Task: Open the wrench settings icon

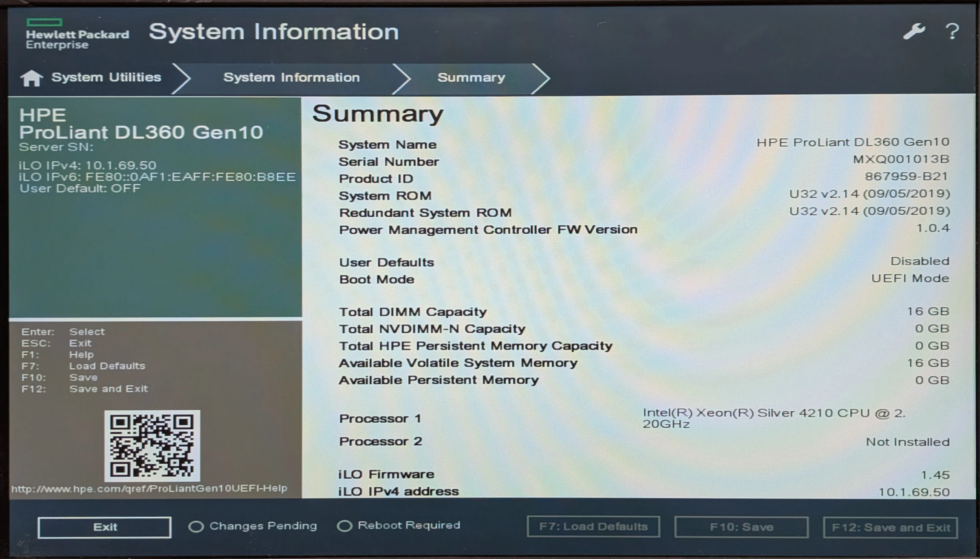Action: [x=914, y=31]
